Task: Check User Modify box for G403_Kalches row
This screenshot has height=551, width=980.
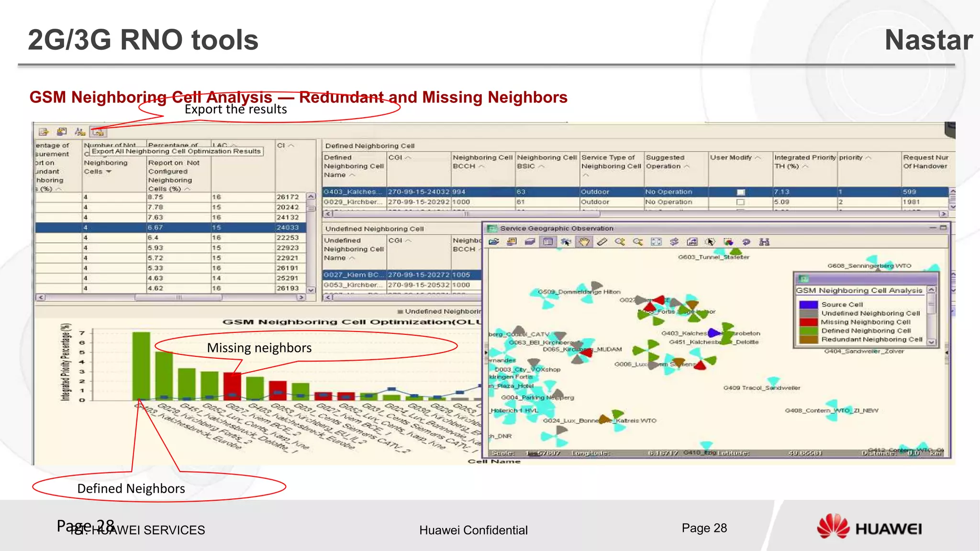Action: tap(741, 192)
